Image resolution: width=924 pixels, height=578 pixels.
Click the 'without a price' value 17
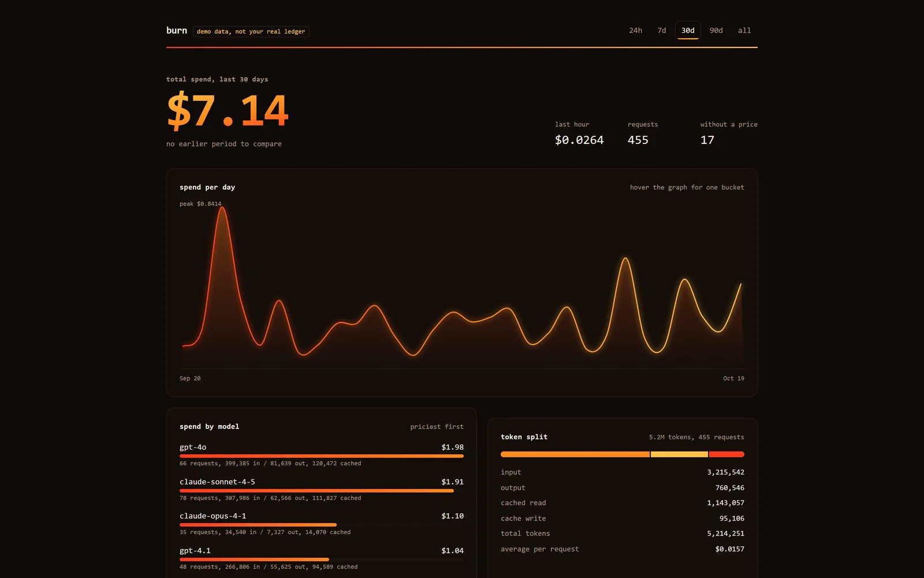(707, 140)
